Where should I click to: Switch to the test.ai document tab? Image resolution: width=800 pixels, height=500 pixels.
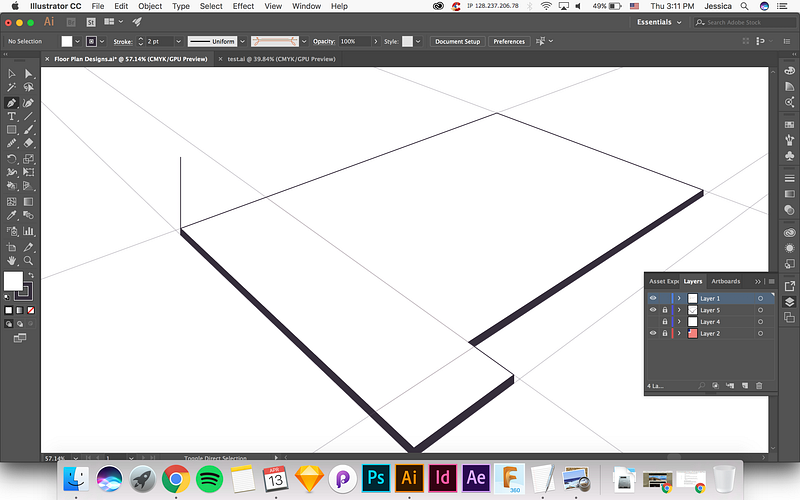pos(278,59)
